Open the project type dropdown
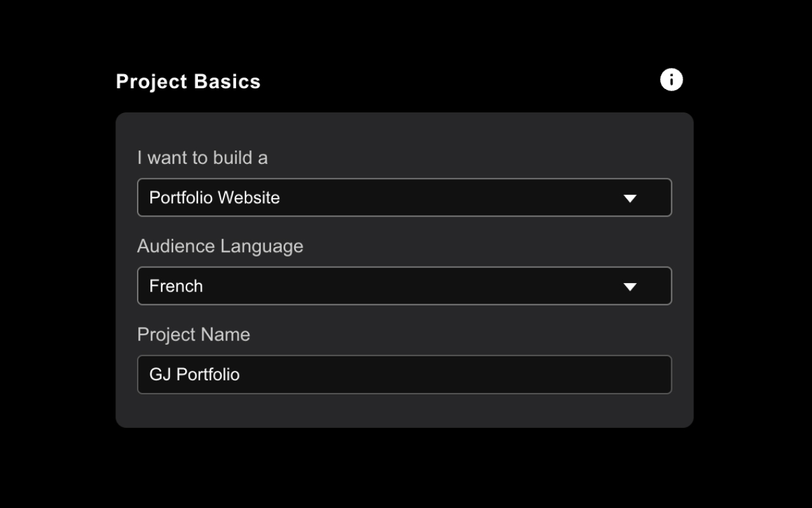This screenshot has width=812, height=508. [404, 197]
